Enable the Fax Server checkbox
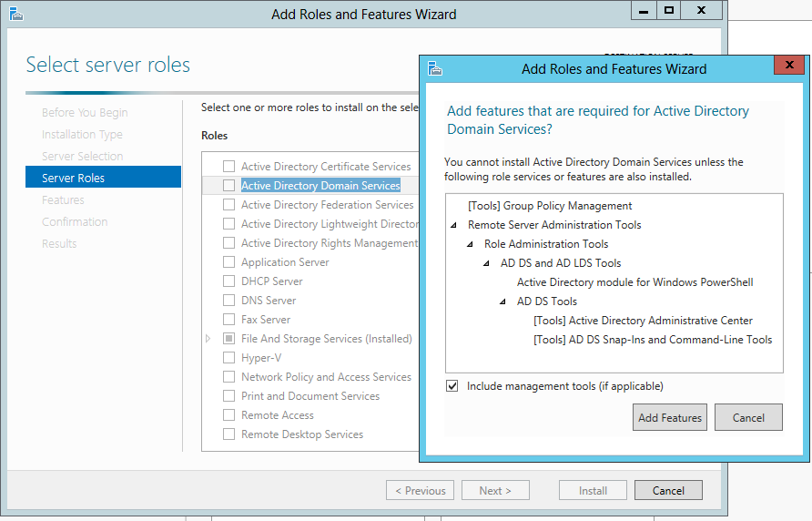This screenshot has height=521, width=812. pyautogui.click(x=228, y=320)
